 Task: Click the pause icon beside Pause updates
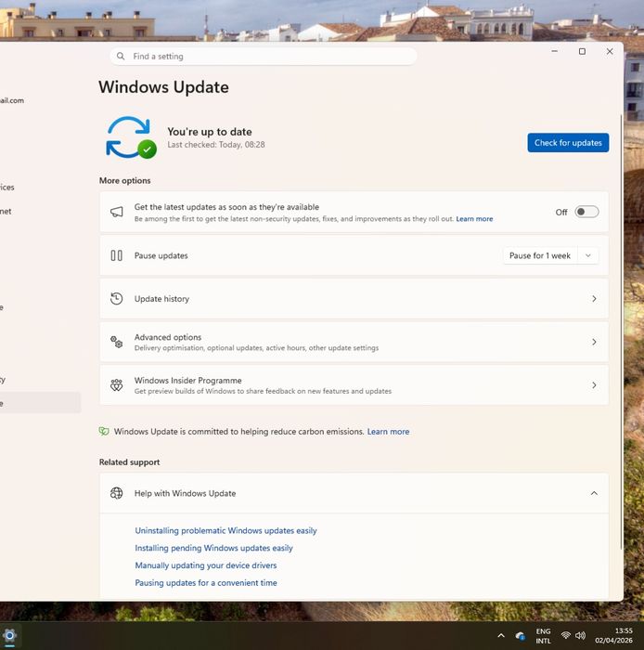click(117, 255)
